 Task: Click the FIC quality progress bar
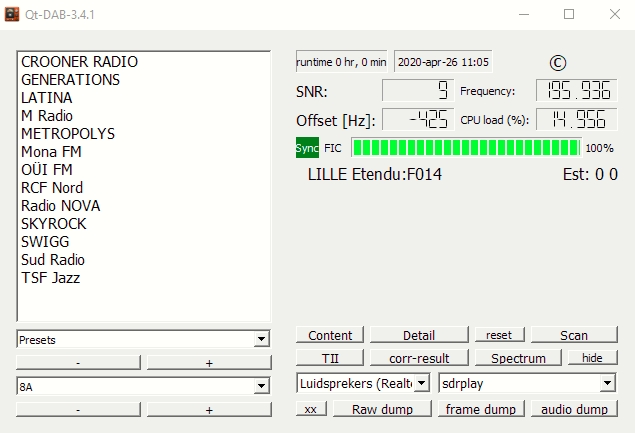tap(467, 148)
